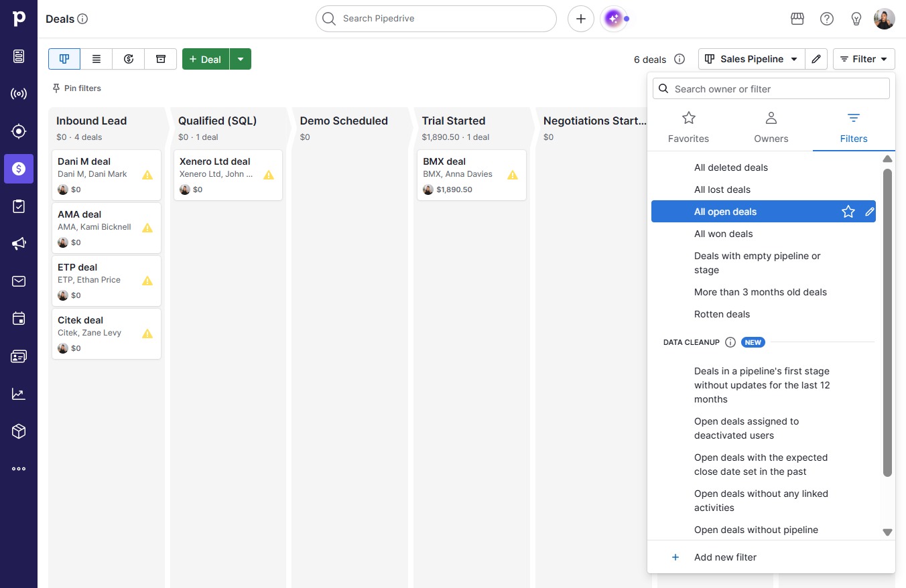Open the Leads inbox sidebar icon
Viewport: 906px width, 588px height.
[19, 56]
